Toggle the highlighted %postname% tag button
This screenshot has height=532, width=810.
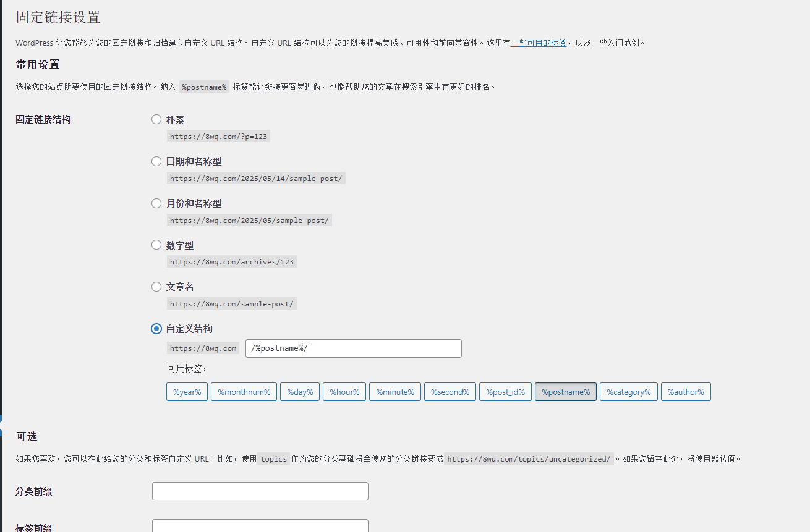(565, 392)
